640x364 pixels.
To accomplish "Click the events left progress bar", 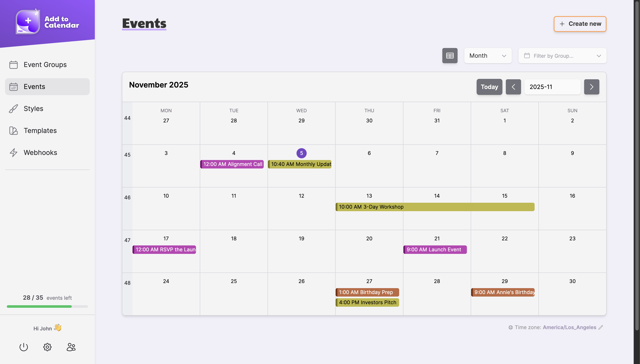I will click(47, 306).
